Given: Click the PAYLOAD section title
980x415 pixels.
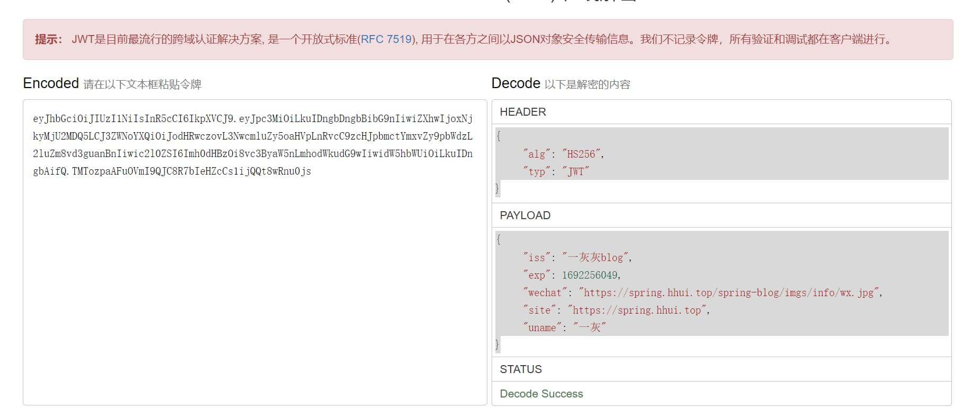Looking at the screenshot, I should tap(524, 215).
